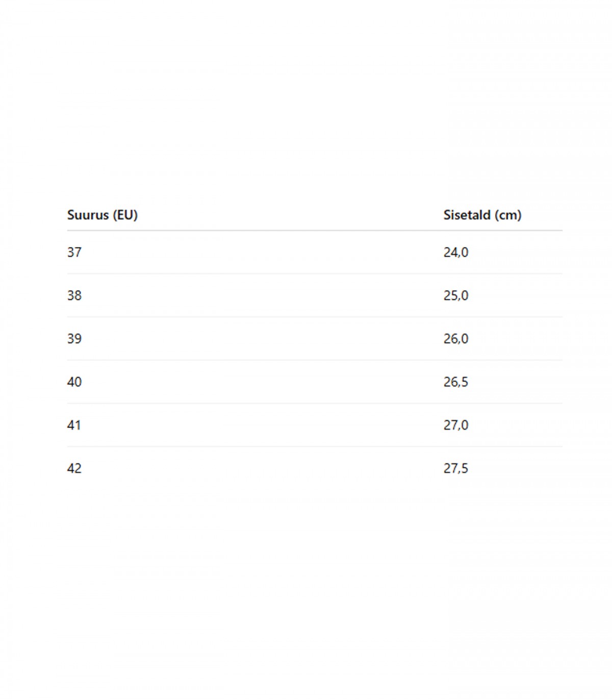Select the 27,5 insole length value
The image size is (612, 700).
coord(455,468)
